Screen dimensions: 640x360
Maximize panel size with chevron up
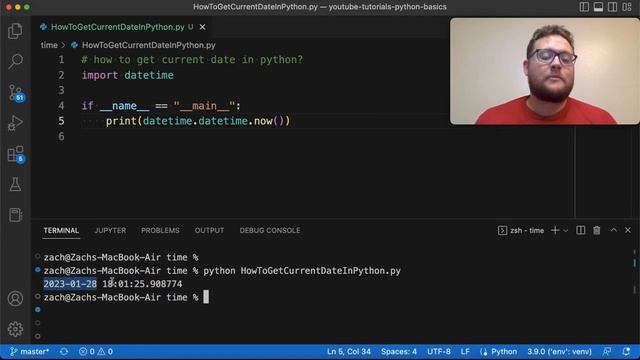point(613,231)
